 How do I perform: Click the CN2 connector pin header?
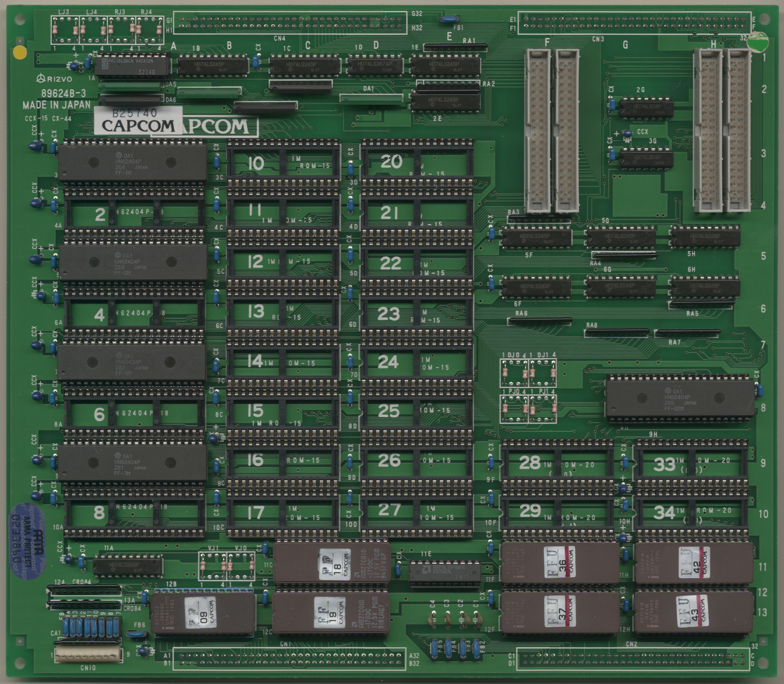[633, 659]
